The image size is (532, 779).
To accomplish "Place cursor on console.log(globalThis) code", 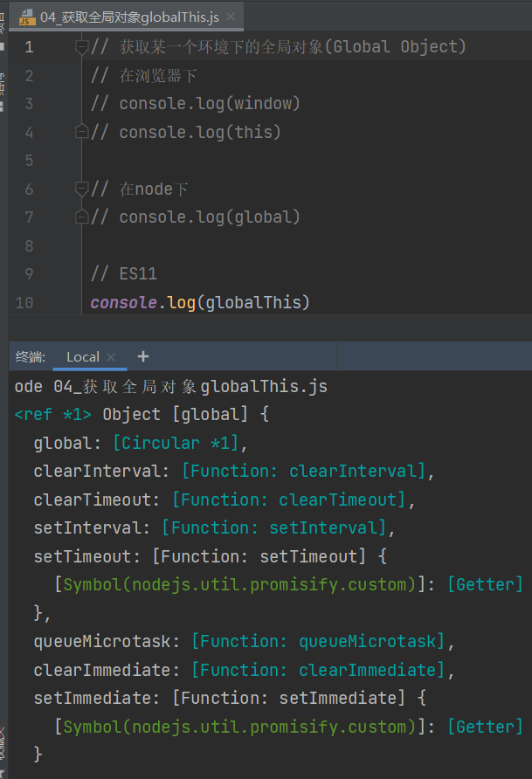I will tap(200, 302).
